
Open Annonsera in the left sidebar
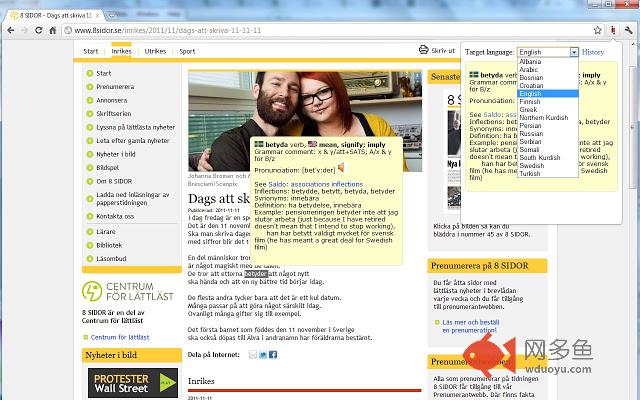112,100
